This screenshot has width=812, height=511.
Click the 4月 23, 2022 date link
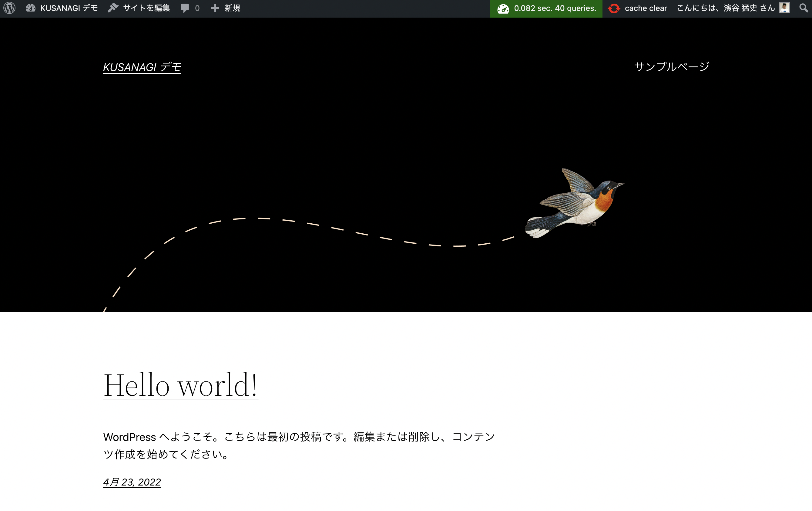[132, 482]
